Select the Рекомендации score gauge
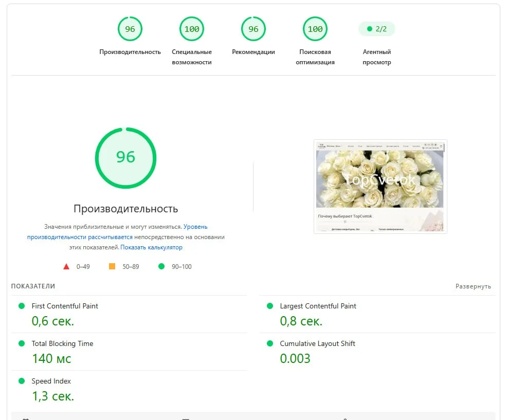The image size is (507, 420). coord(254,29)
